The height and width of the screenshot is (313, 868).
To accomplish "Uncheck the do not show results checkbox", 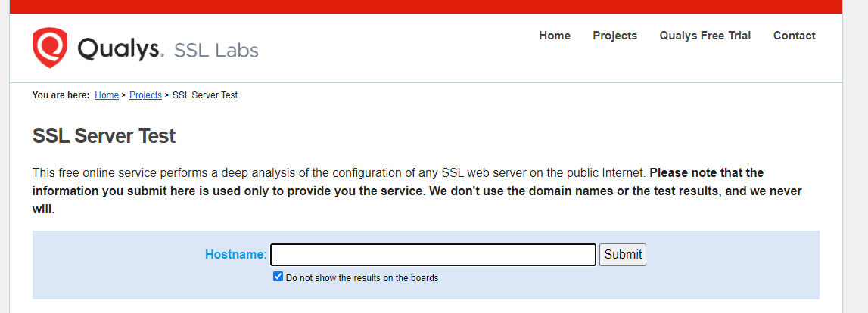I will pyautogui.click(x=278, y=277).
